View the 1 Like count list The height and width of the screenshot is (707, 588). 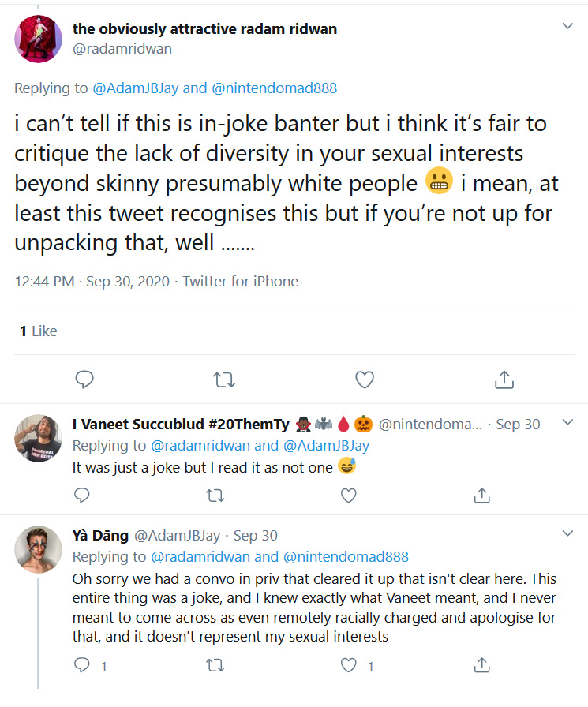[39, 331]
